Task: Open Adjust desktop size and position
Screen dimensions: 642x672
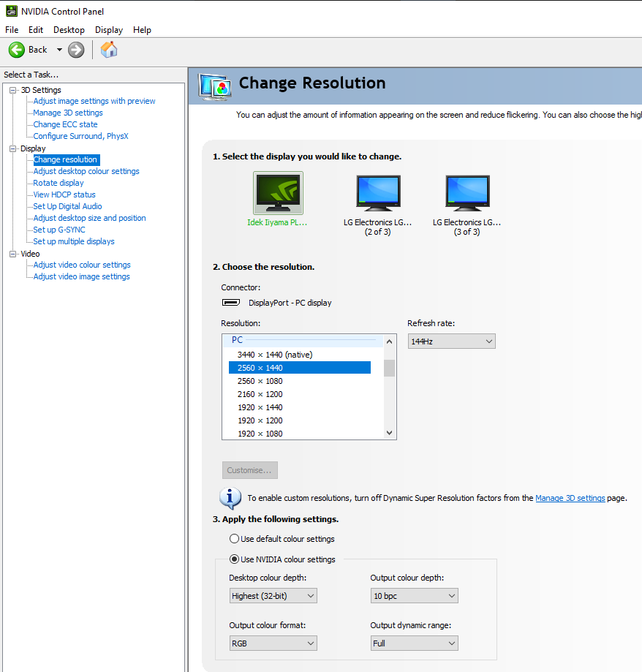Action: (89, 218)
